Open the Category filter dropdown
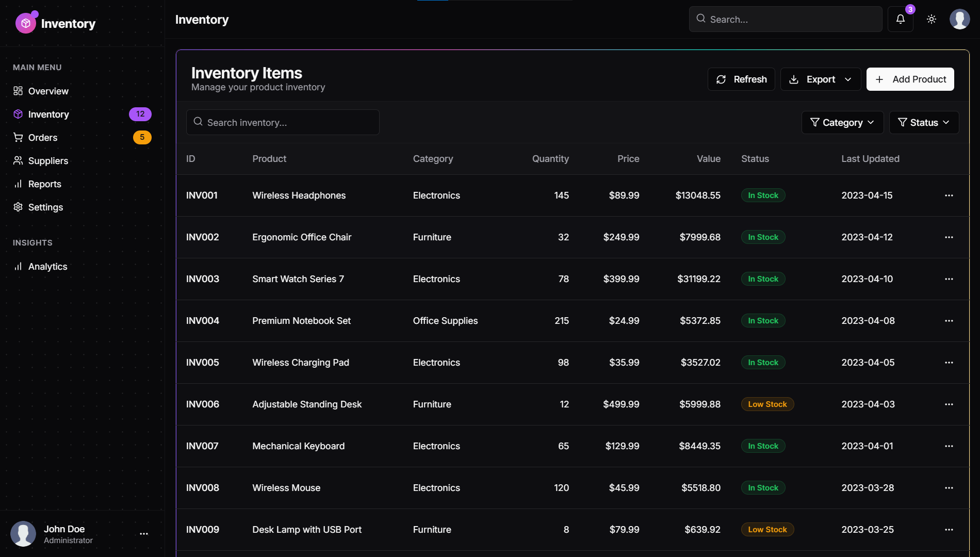980x557 pixels. click(842, 122)
